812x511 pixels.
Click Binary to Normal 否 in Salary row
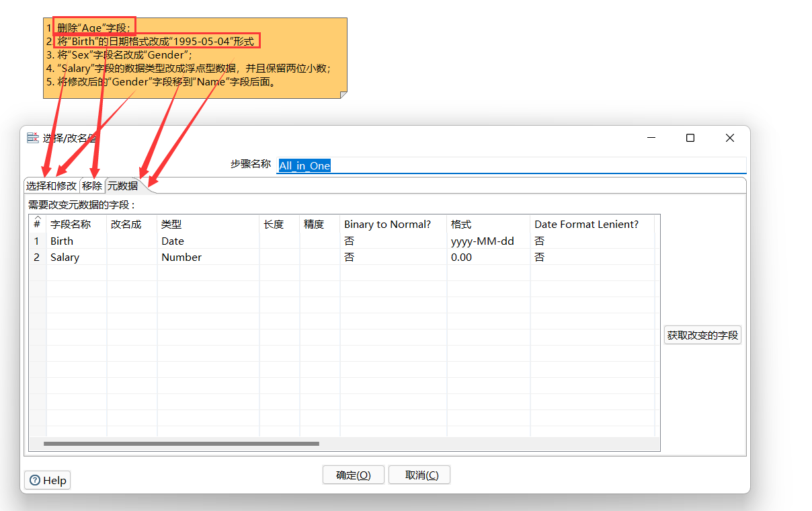393,257
